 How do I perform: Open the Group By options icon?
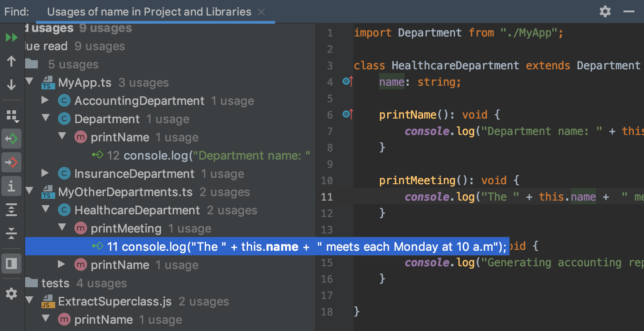(11, 116)
